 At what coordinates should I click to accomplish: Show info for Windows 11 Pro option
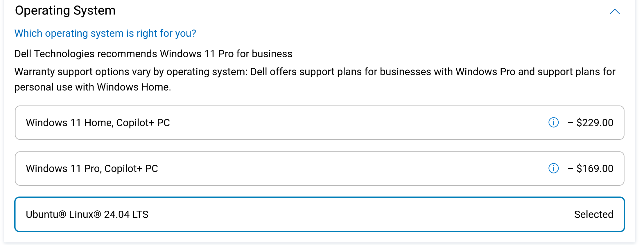coord(553,168)
